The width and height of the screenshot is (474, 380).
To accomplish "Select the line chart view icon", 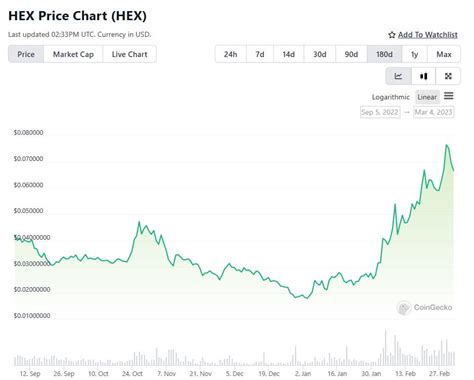I will coord(398,76).
